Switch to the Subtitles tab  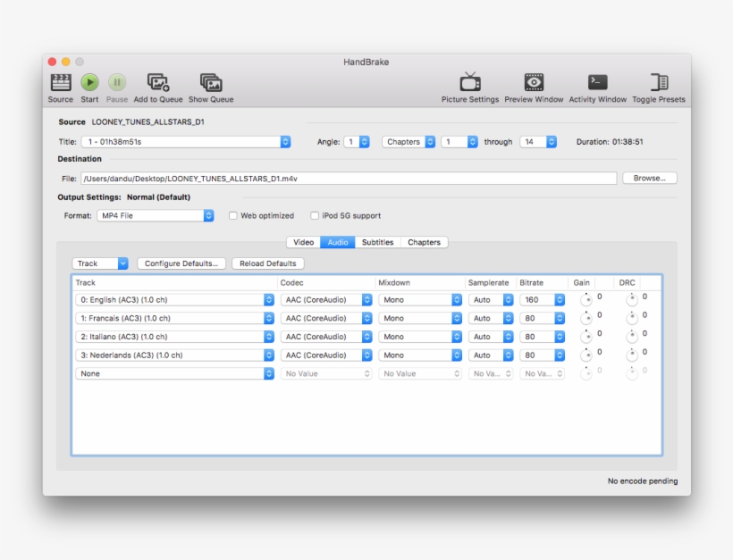click(376, 241)
